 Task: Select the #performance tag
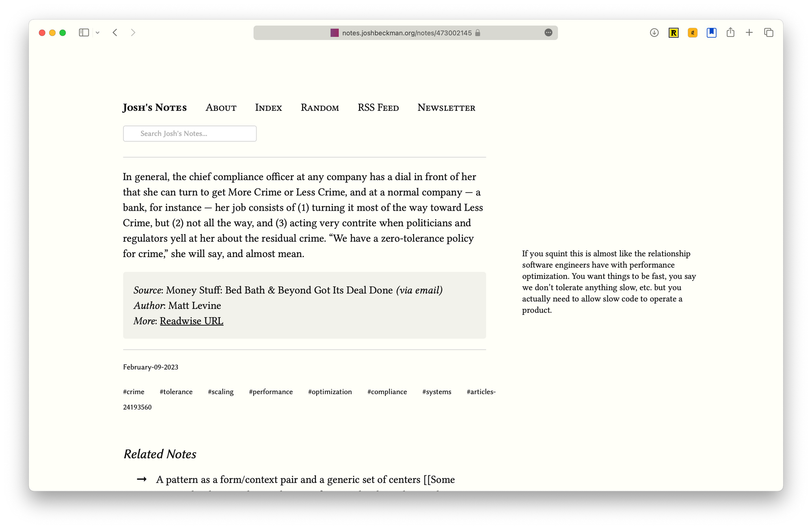pyautogui.click(x=271, y=392)
